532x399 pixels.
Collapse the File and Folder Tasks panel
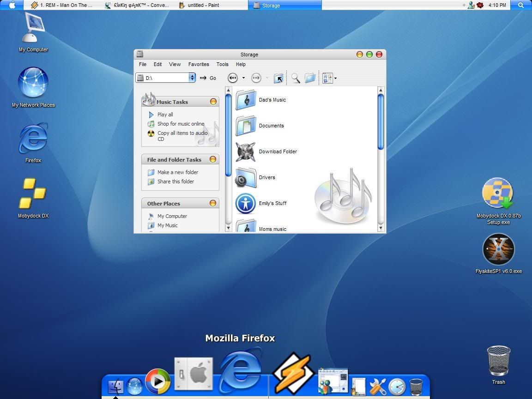pyautogui.click(x=213, y=159)
